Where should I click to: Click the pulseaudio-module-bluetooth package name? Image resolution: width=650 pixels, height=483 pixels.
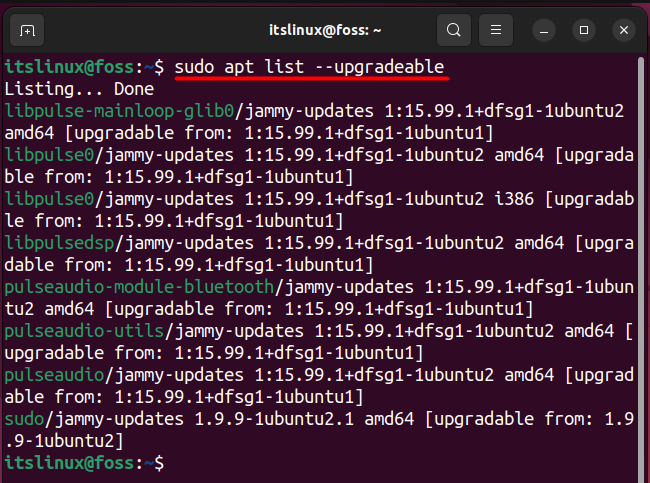click(139, 287)
